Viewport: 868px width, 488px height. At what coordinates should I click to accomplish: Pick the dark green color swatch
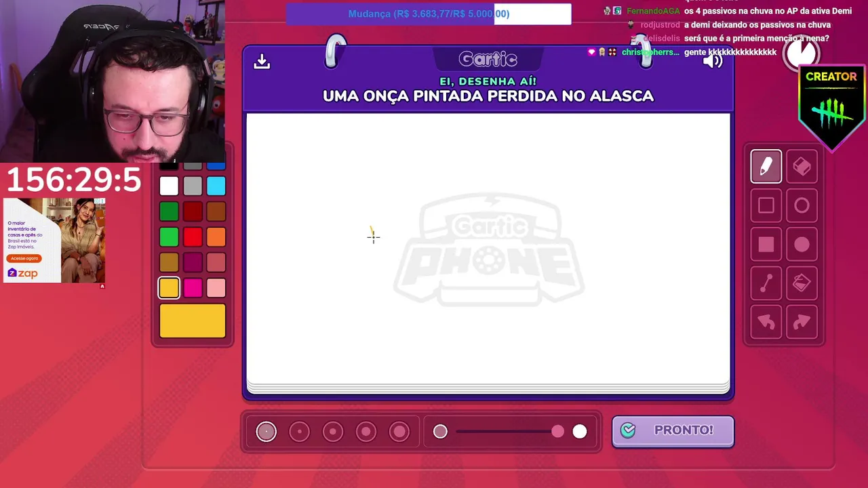pyautogui.click(x=169, y=211)
